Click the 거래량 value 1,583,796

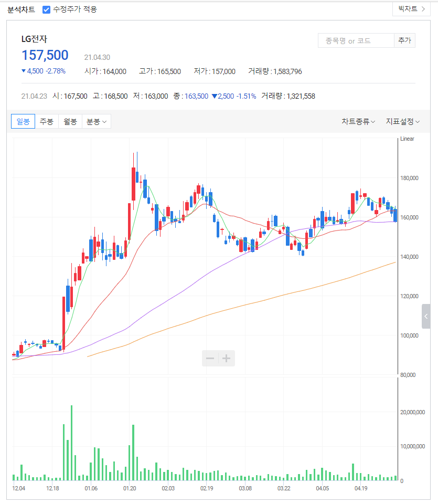click(x=288, y=71)
